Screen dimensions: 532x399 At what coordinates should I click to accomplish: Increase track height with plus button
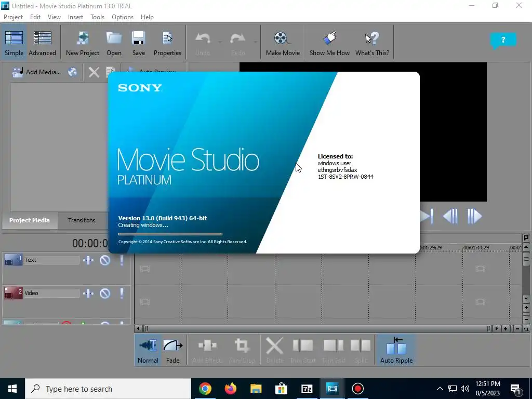526,308
